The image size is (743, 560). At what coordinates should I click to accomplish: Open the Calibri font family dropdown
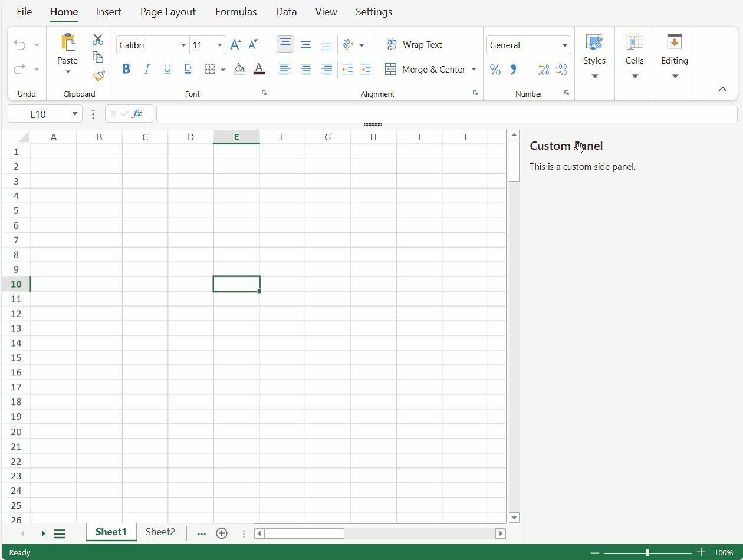[x=184, y=45]
